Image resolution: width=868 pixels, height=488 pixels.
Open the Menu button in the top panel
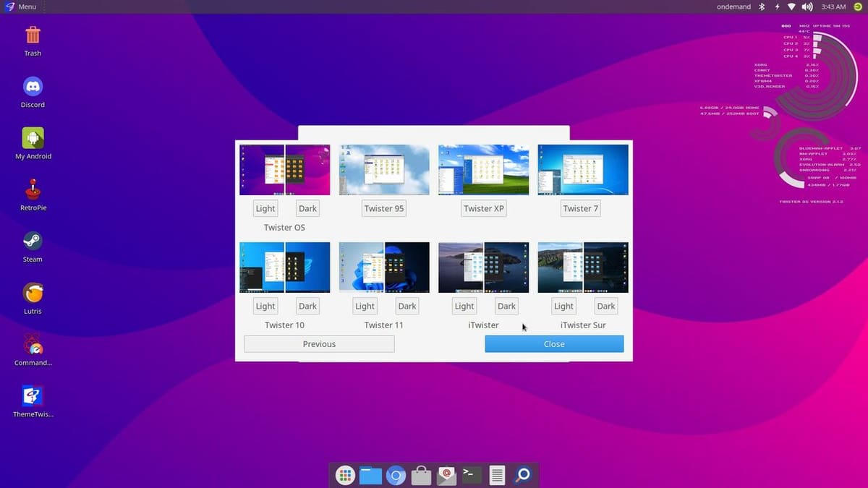(21, 7)
